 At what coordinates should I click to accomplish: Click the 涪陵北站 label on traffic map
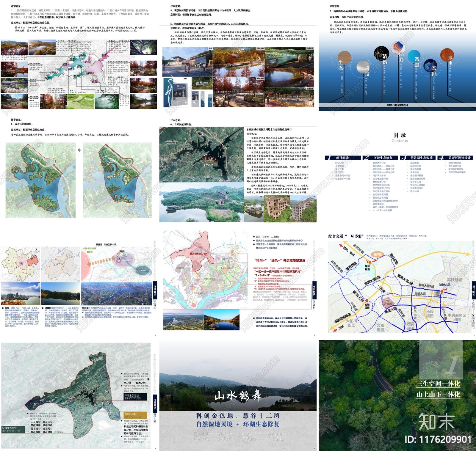pyautogui.click(x=445, y=285)
